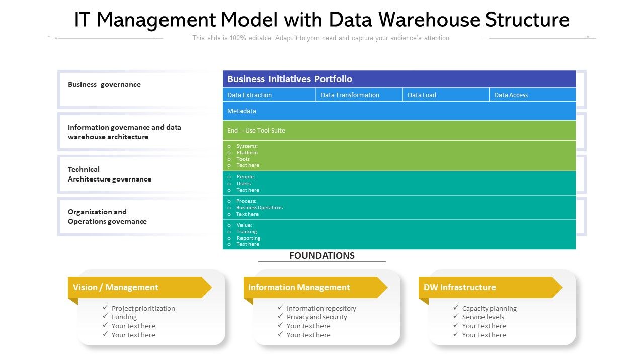Click the 'Systems:' bullet
This screenshot has width=644, height=362.
point(247,146)
